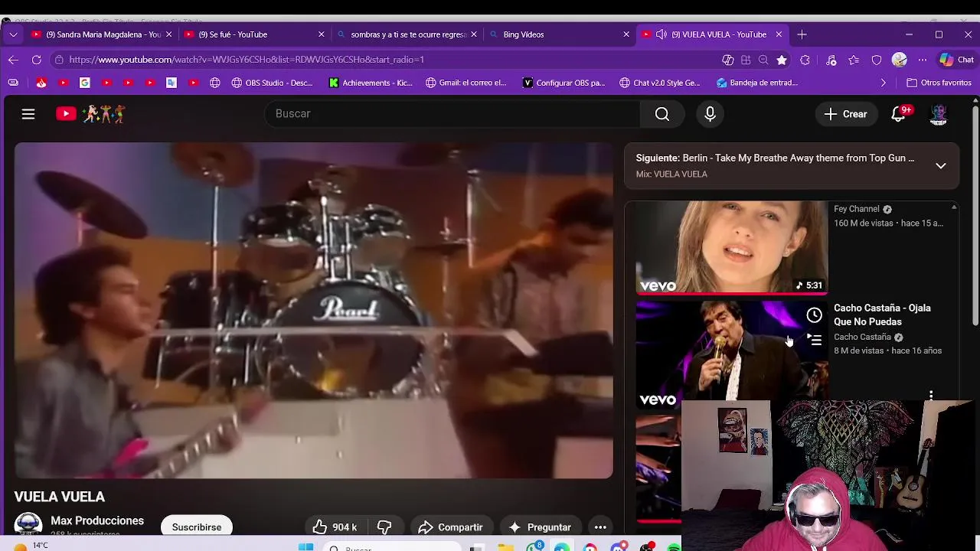The width and height of the screenshot is (980, 551).
Task: Open the Max Producciones channel link
Action: coord(97,520)
